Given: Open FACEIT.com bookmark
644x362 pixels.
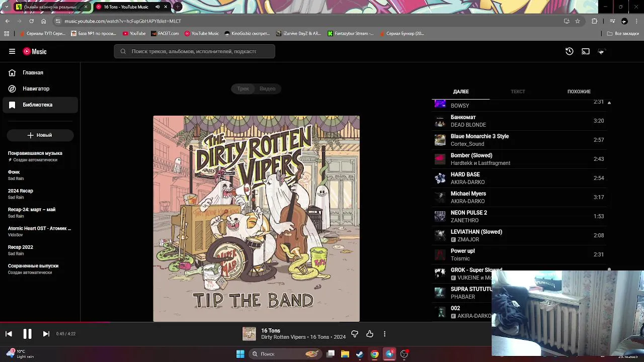Looking at the screenshot, I should 165,34.
